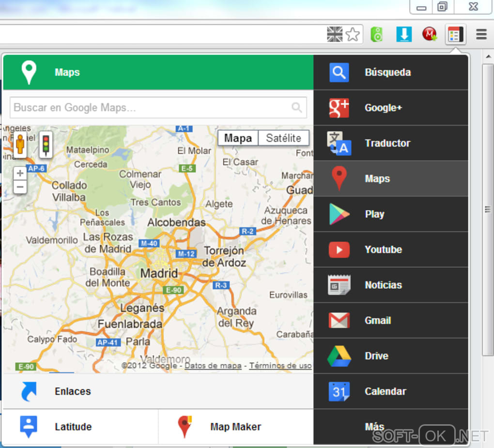Open the Chrome hamburger menu
Image resolution: width=494 pixels, height=448 pixels.
(481, 34)
